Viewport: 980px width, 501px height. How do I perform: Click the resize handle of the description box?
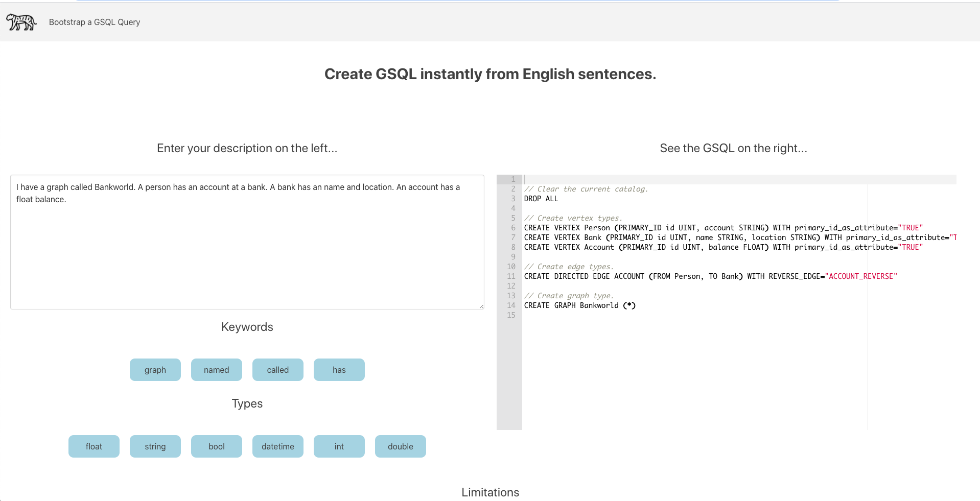pyautogui.click(x=481, y=306)
